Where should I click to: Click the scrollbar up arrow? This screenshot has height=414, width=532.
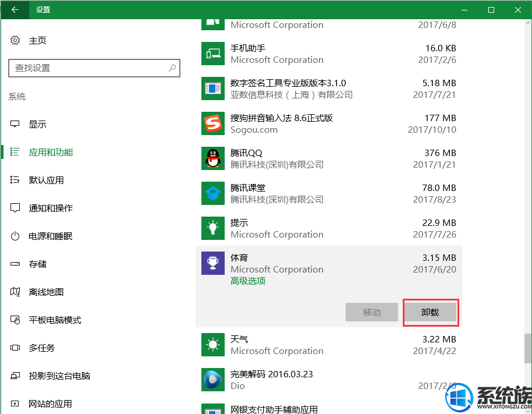coord(528,23)
